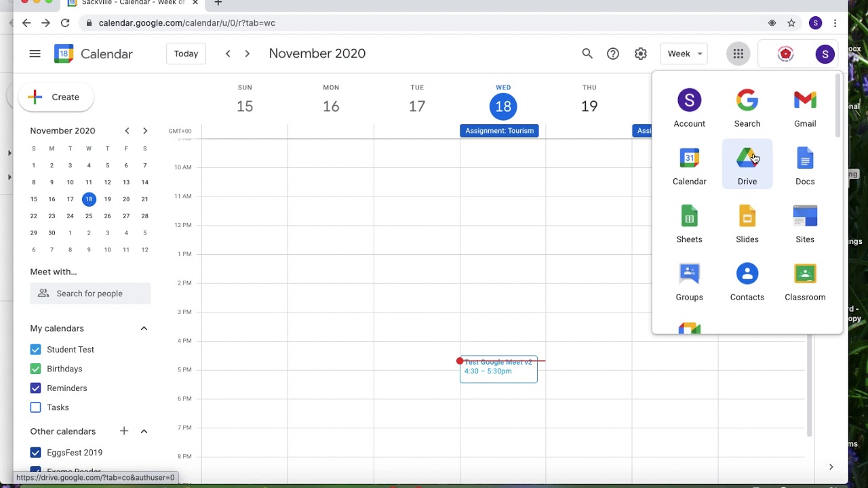Select Thursday 19 date header

[589, 106]
